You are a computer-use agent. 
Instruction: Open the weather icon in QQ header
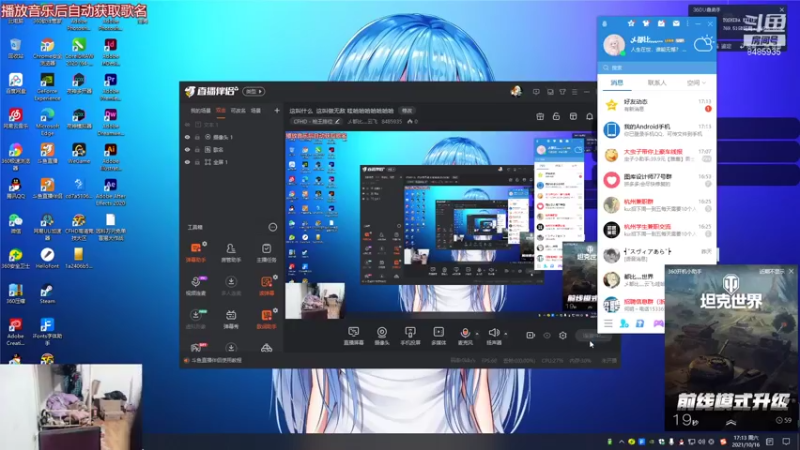coord(703,44)
